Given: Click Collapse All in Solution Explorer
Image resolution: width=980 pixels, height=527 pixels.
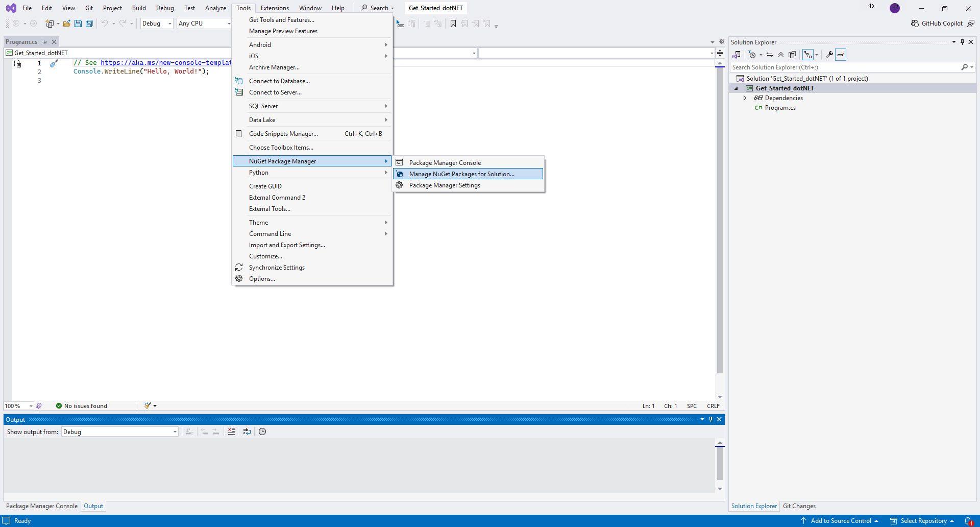Looking at the screenshot, I should tap(780, 55).
